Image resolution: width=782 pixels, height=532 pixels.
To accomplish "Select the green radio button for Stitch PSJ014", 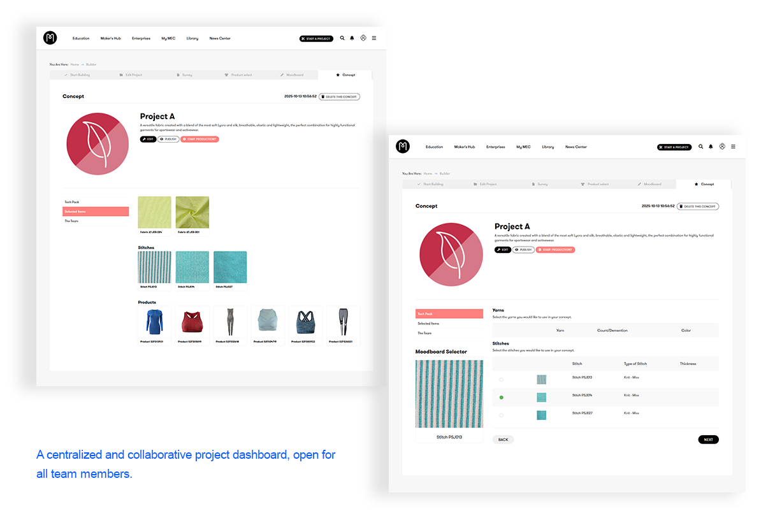I will pos(502,398).
